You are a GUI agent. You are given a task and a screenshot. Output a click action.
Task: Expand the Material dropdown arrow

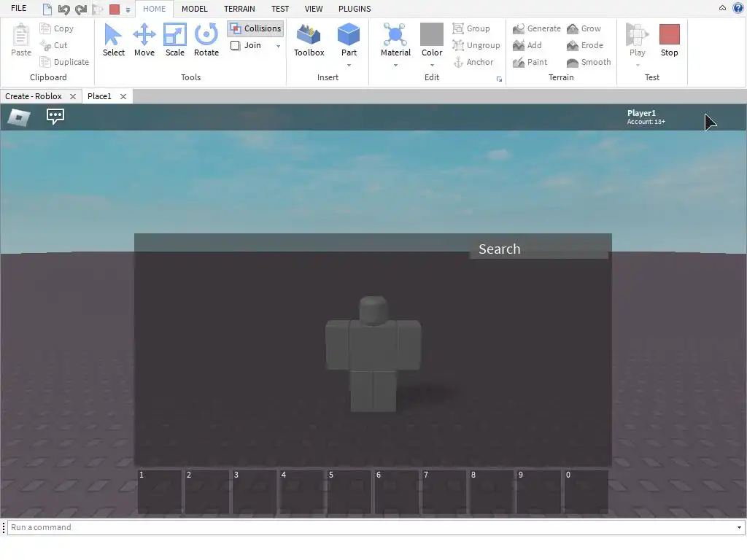(395, 65)
